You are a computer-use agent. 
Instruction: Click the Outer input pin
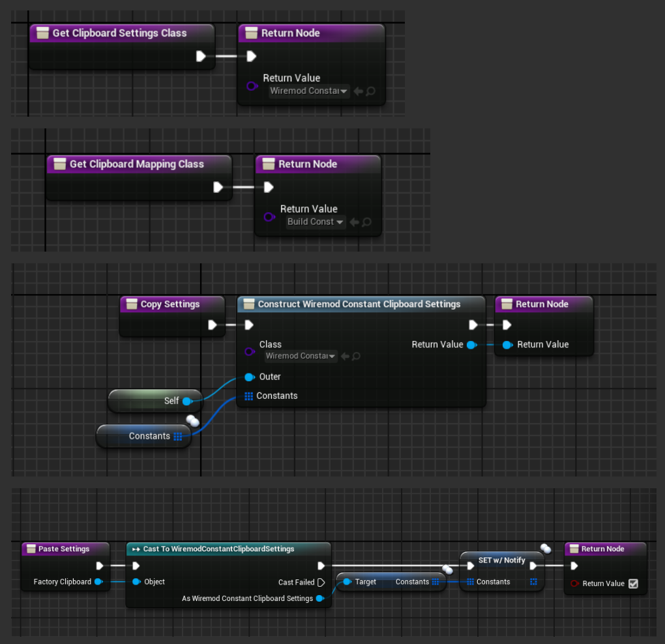click(250, 377)
